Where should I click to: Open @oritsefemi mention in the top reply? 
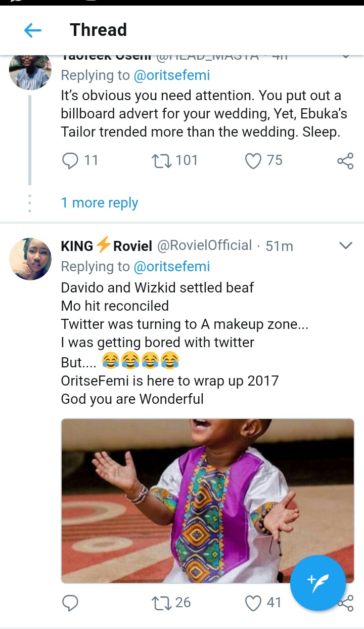tap(171, 75)
